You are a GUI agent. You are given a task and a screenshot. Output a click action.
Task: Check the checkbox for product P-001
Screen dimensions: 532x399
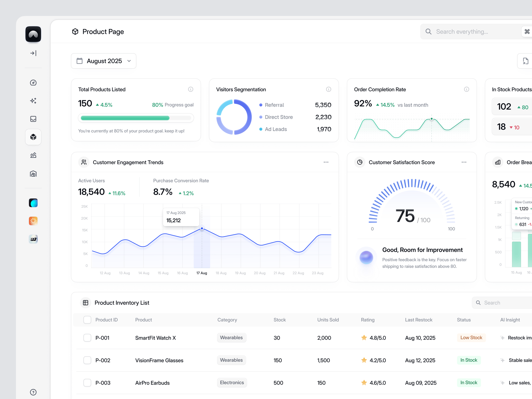87,338
